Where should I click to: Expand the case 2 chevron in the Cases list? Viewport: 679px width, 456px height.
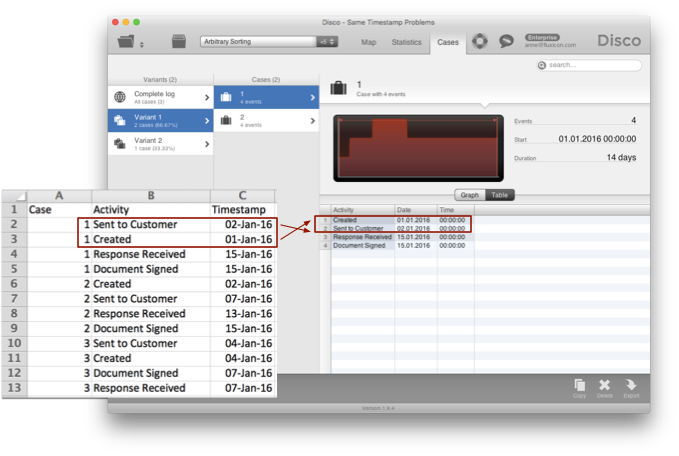click(x=313, y=121)
